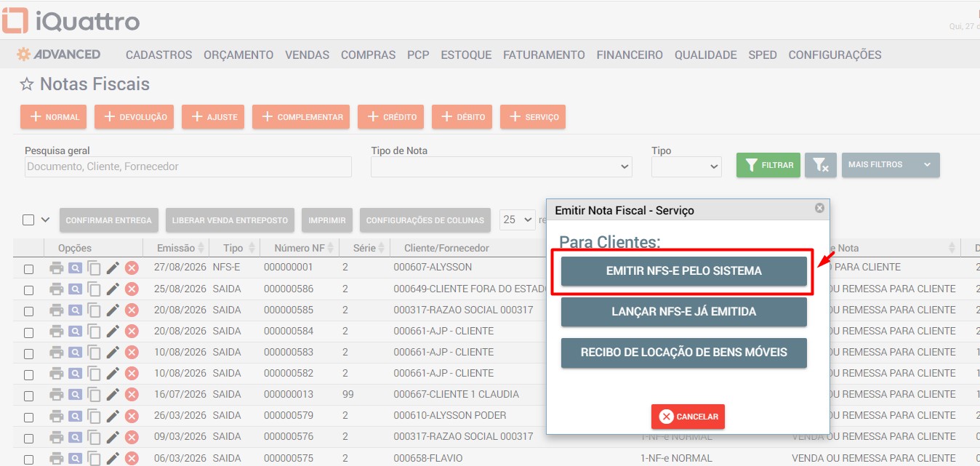View details of note 000000585
Image resolution: width=980 pixels, height=466 pixels.
click(76, 310)
